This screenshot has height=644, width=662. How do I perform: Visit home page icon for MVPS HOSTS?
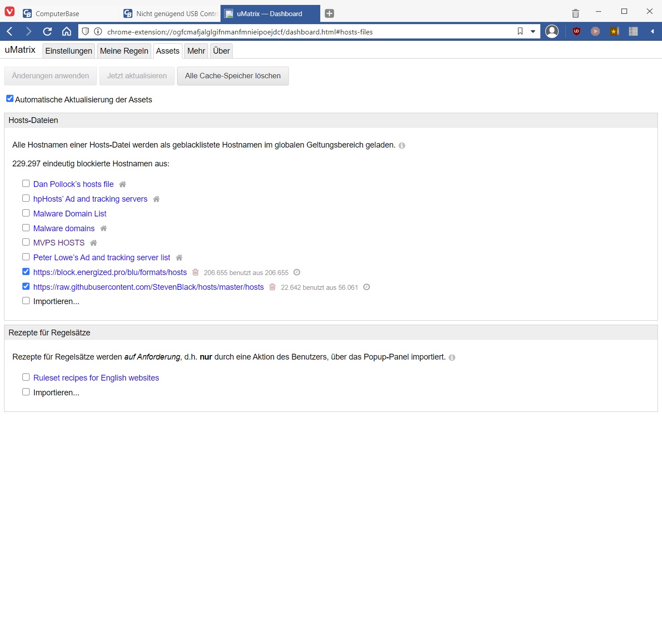(x=93, y=243)
